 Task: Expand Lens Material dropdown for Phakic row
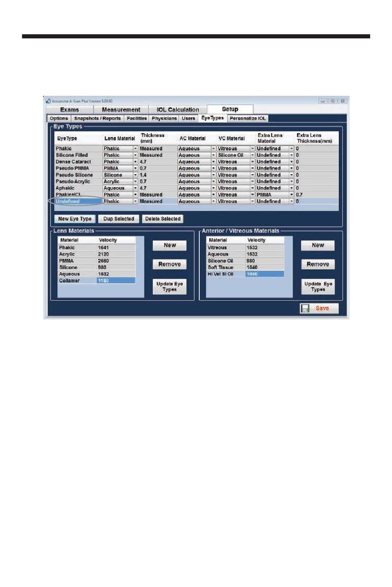click(135, 149)
